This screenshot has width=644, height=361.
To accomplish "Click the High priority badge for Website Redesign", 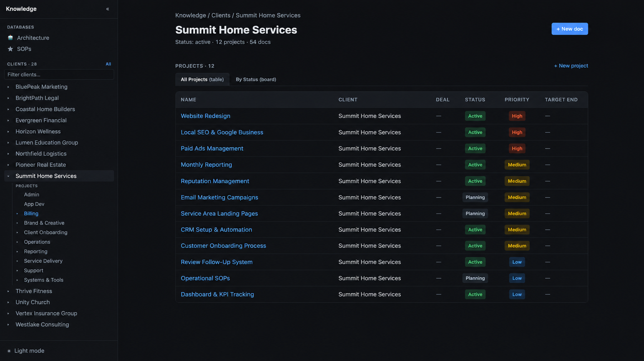I will pos(517,116).
